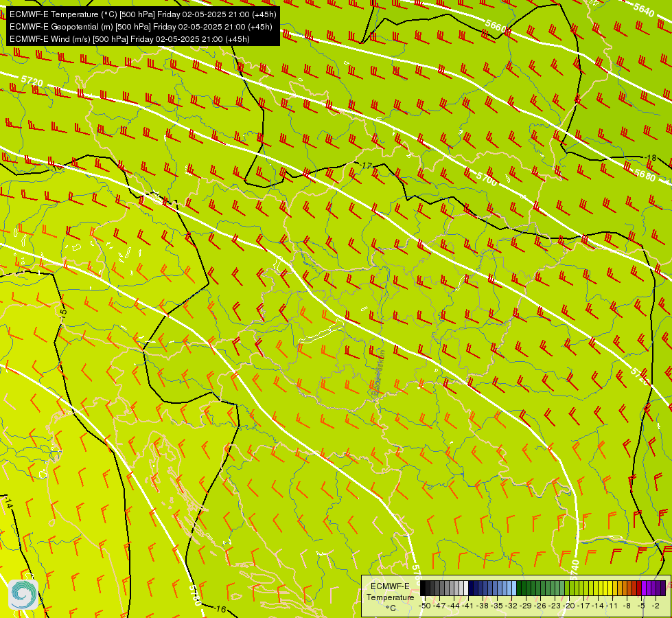Click the -20 value in the temperature legend

pos(569,606)
